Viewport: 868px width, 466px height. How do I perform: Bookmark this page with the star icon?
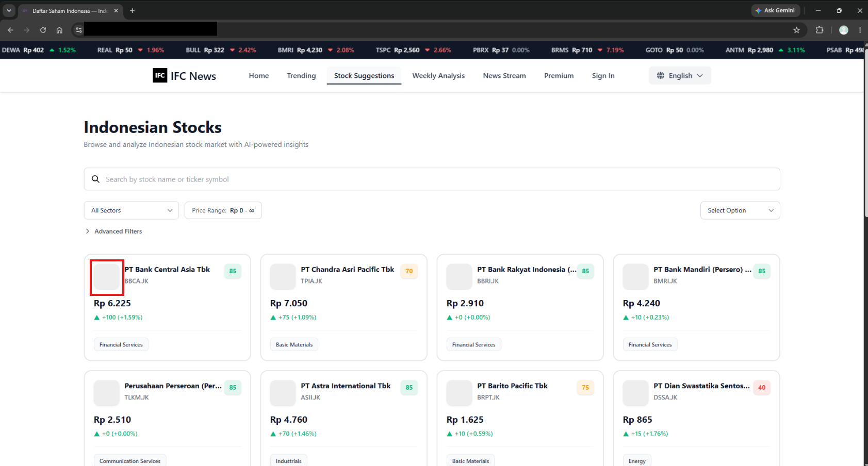click(x=796, y=30)
